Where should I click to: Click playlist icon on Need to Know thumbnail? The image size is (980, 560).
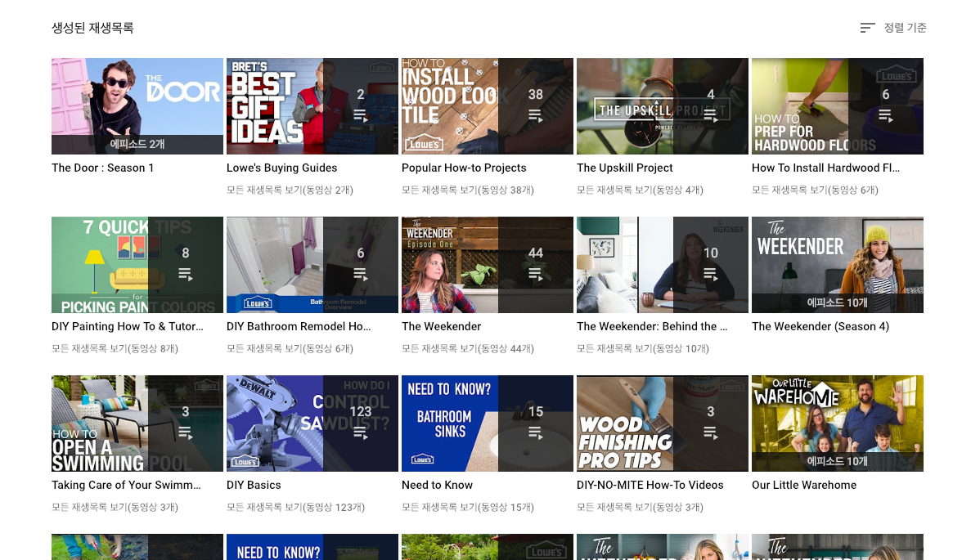click(x=536, y=432)
